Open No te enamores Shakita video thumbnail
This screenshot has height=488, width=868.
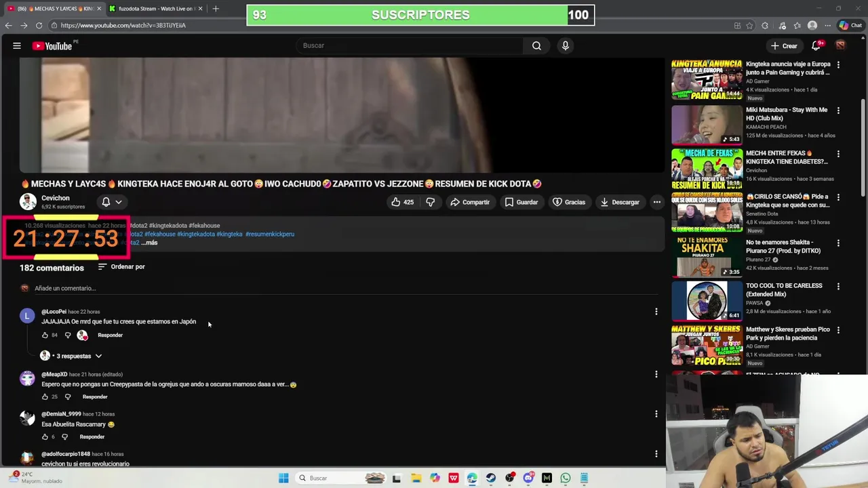click(x=707, y=256)
